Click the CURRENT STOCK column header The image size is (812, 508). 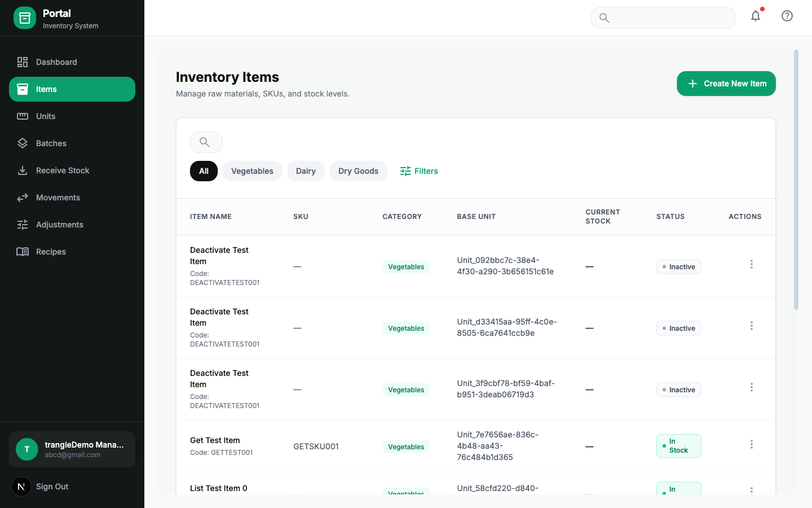[x=603, y=217]
